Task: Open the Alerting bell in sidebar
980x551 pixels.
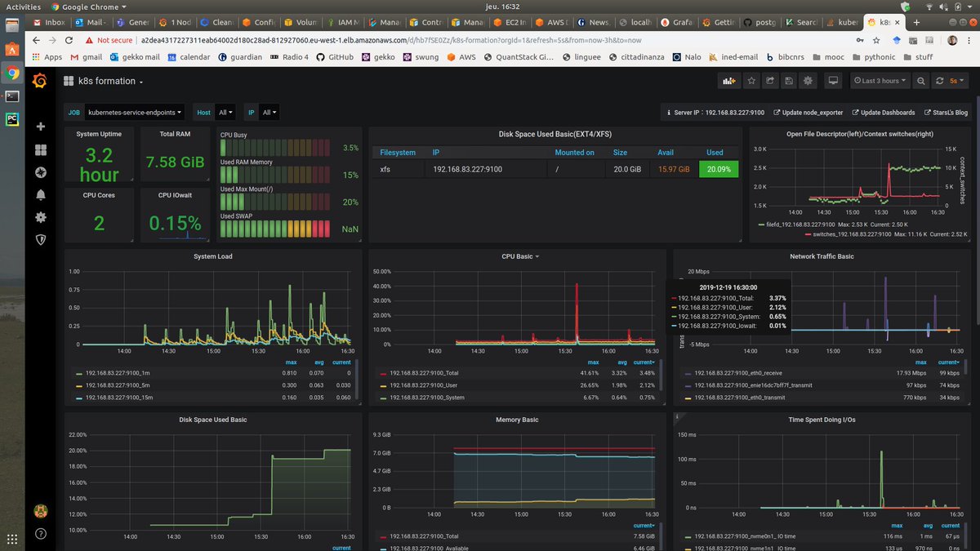Action: point(41,194)
